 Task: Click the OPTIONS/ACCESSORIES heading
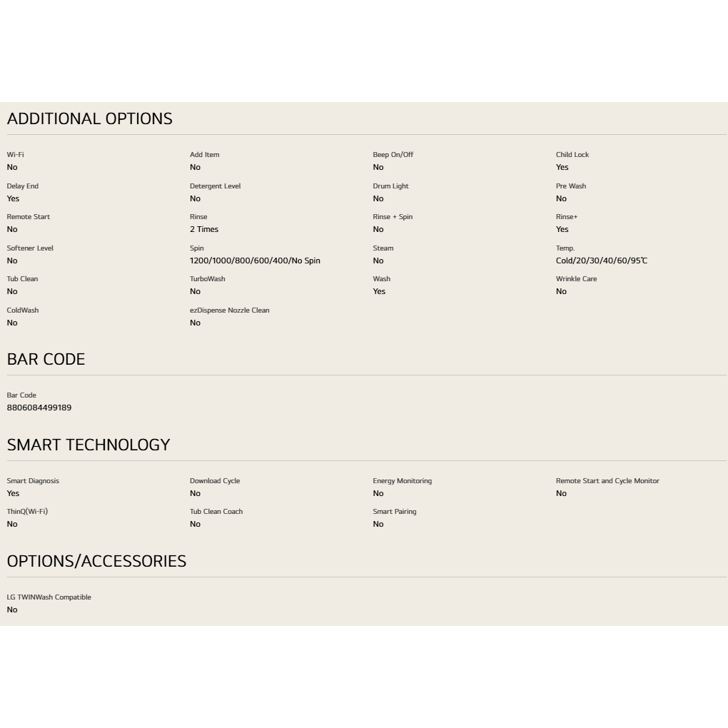pos(96,561)
